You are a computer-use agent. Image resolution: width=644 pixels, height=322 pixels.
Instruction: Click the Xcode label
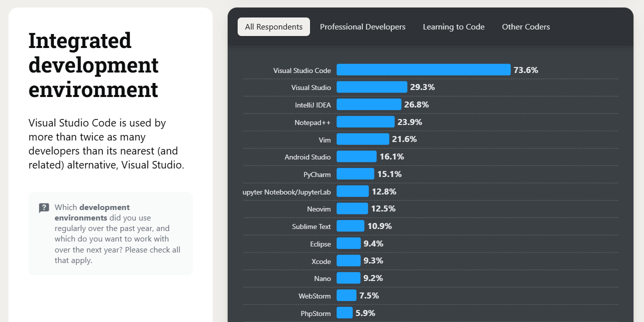[x=322, y=261]
